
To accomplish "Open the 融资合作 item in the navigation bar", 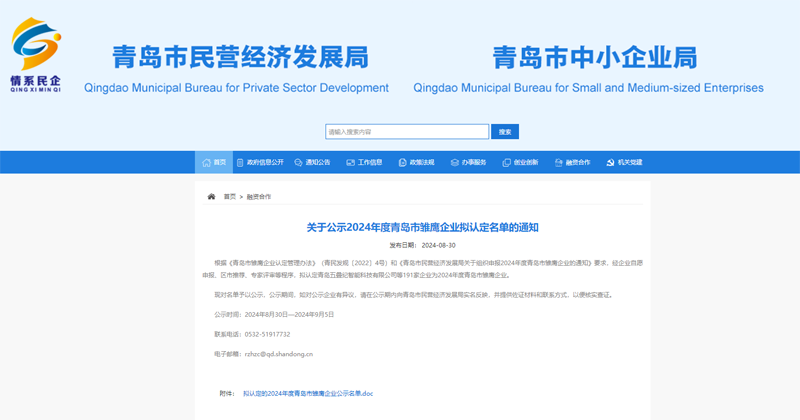I will click(x=578, y=162).
